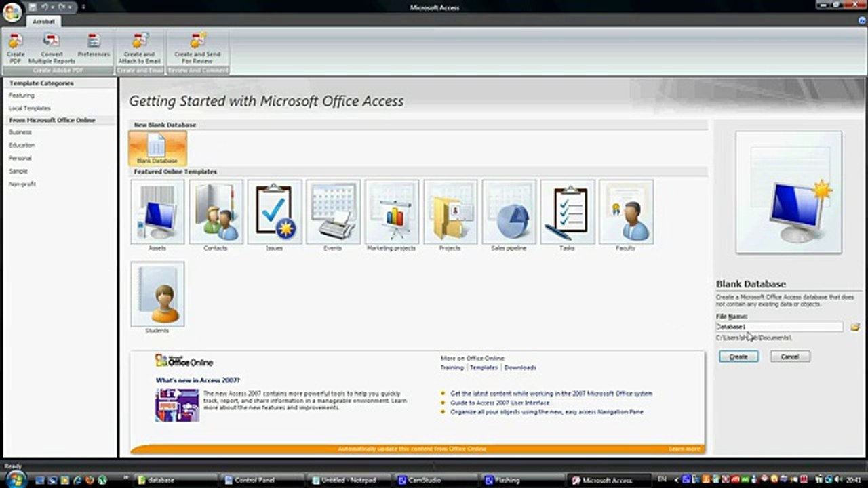Open the Customize Quick Access Toolbar dropdown
This screenshot has height=488, width=868.
click(83, 7)
